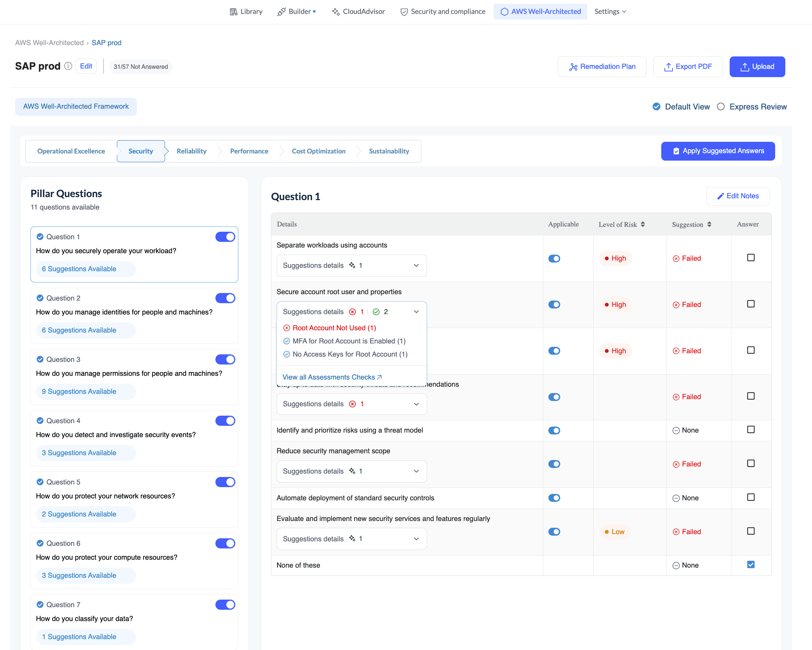Screen dimensions: 812x650
Task: Collapse suggestions details for Secure account root
Action: click(x=352, y=311)
